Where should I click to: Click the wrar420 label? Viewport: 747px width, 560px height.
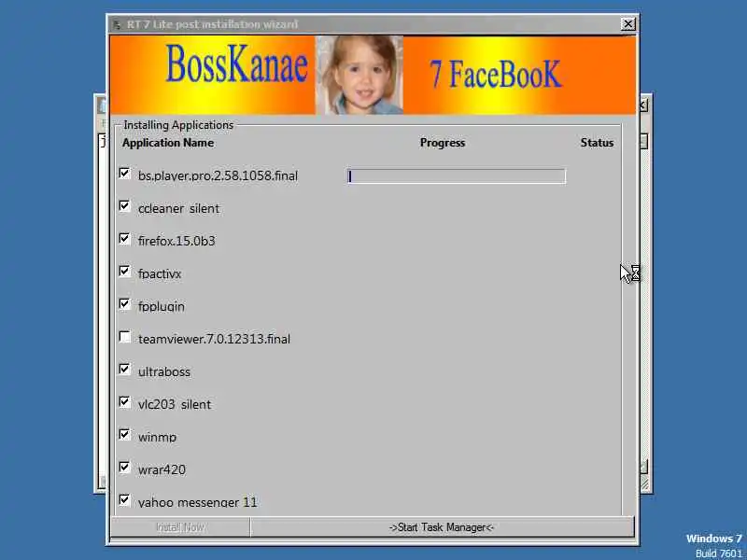pos(162,469)
